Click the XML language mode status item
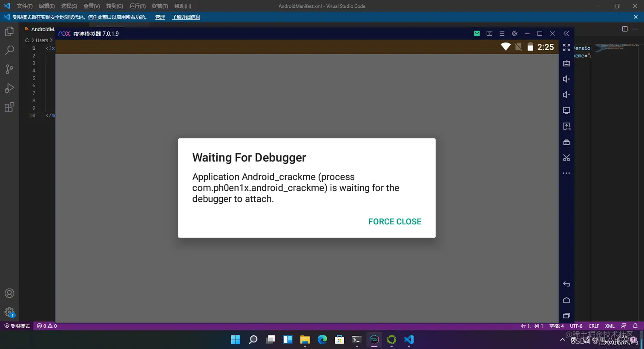This screenshot has width=644, height=349. (x=610, y=326)
